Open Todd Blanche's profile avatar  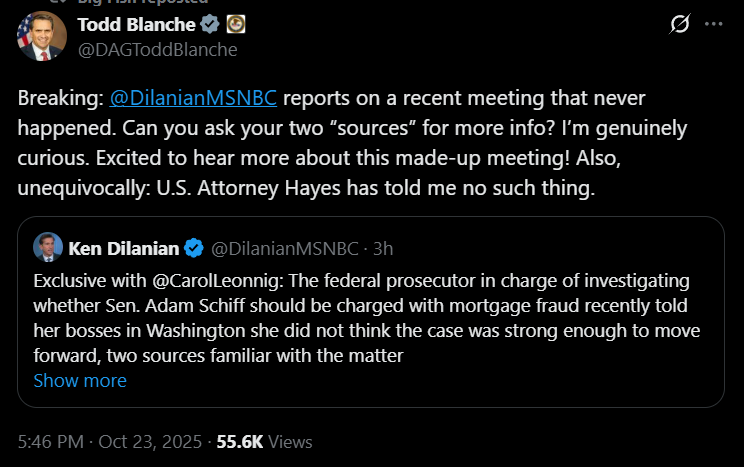[x=40, y=35]
